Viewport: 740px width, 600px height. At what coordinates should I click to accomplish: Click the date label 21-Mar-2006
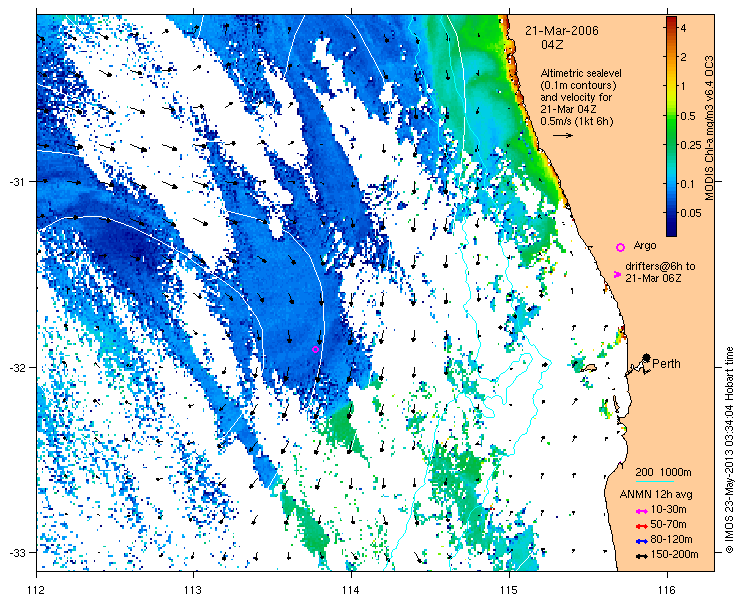(x=562, y=31)
